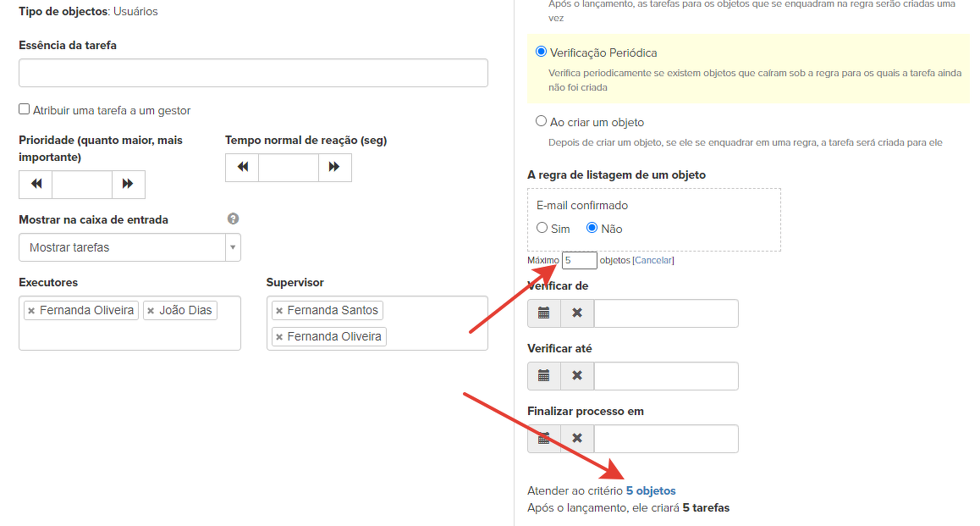Viewport: 980px width, 526px height.
Task: Focus the Essência da tarefa field
Action: (253, 73)
